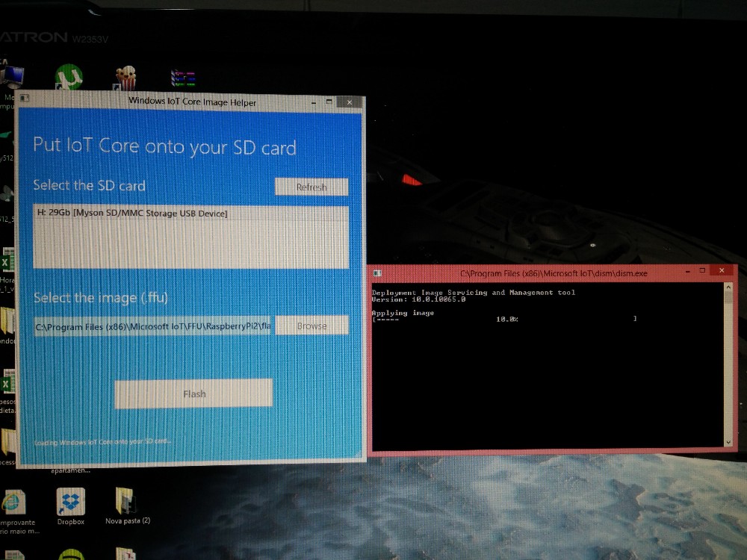This screenshot has width=747, height=560.
Task: Click the 'Version: 10.0.10065.0' console line
Action: click(x=418, y=299)
